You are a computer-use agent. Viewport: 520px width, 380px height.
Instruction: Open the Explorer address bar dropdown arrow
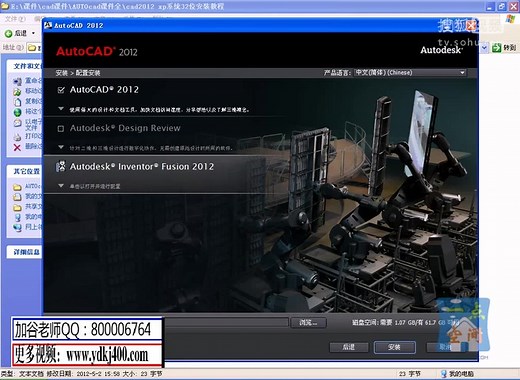pyautogui.click(x=484, y=48)
